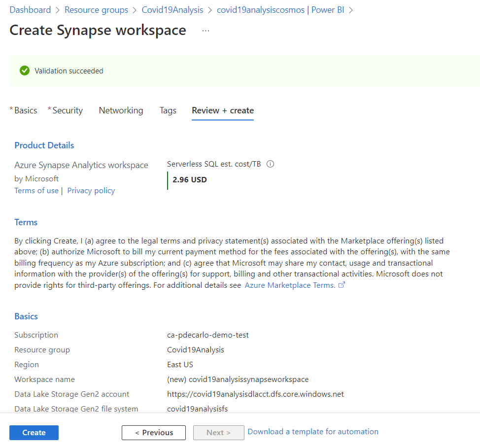Click the Workspace name field label

tap(44, 379)
